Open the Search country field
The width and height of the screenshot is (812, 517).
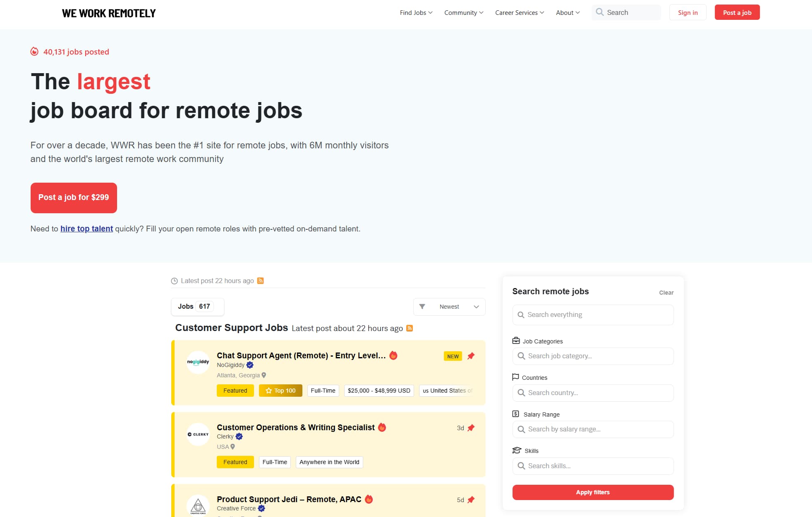tap(593, 393)
